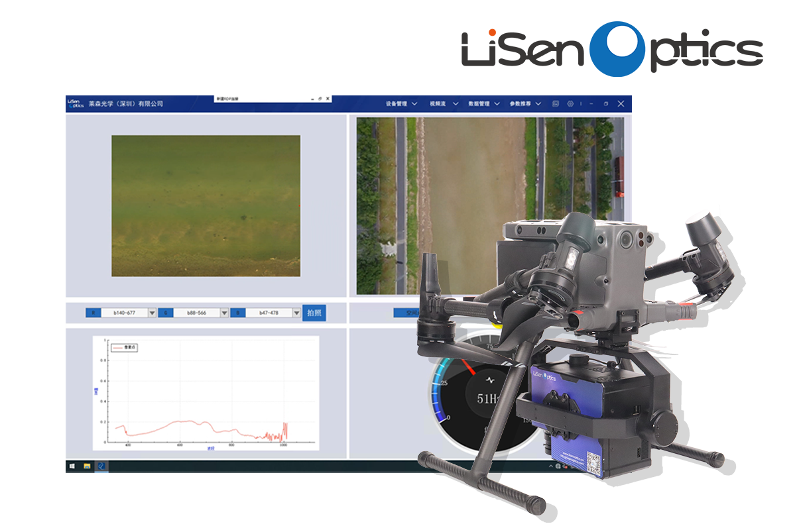This screenshot has width=799, height=532.
Task: Click the red spectrum curve chart
Action: pos(206,394)
